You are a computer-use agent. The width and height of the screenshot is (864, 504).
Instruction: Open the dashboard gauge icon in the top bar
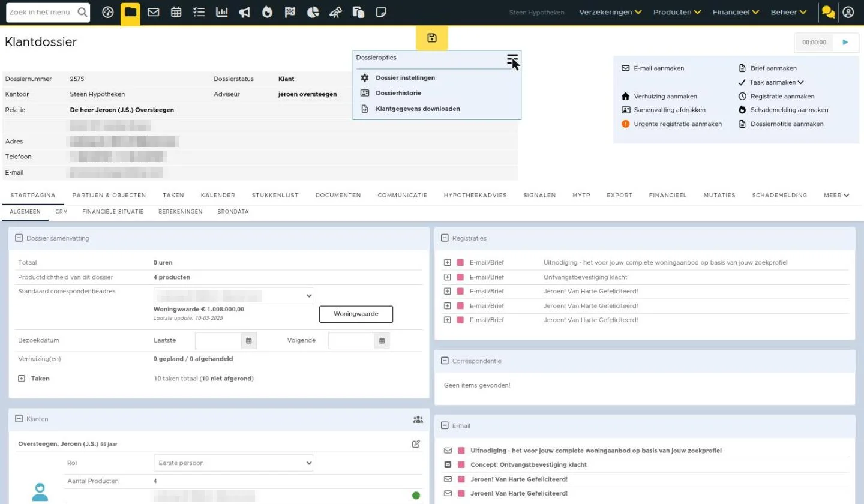coord(108,12)
